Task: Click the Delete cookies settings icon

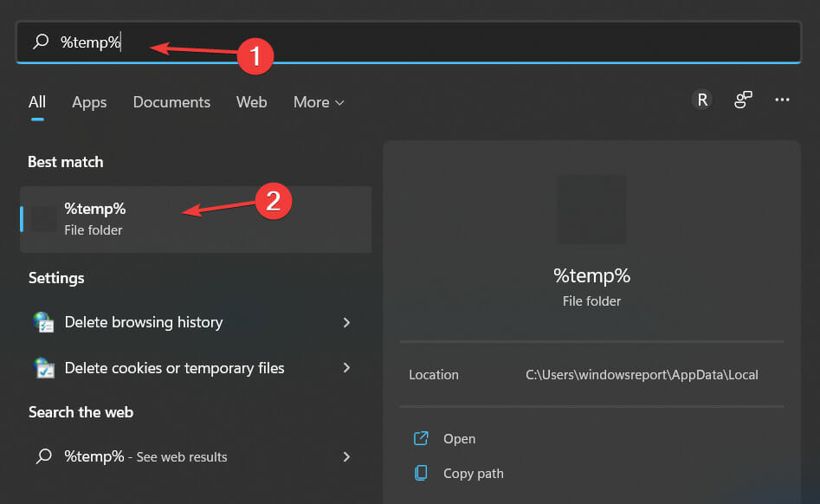Action: tap(43, 368)
